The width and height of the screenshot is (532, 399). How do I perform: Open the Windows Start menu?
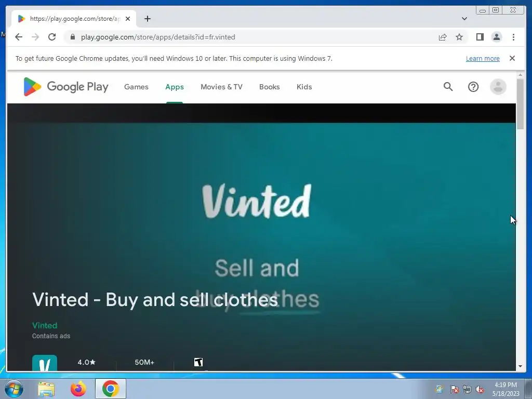[x=14, y=389]
